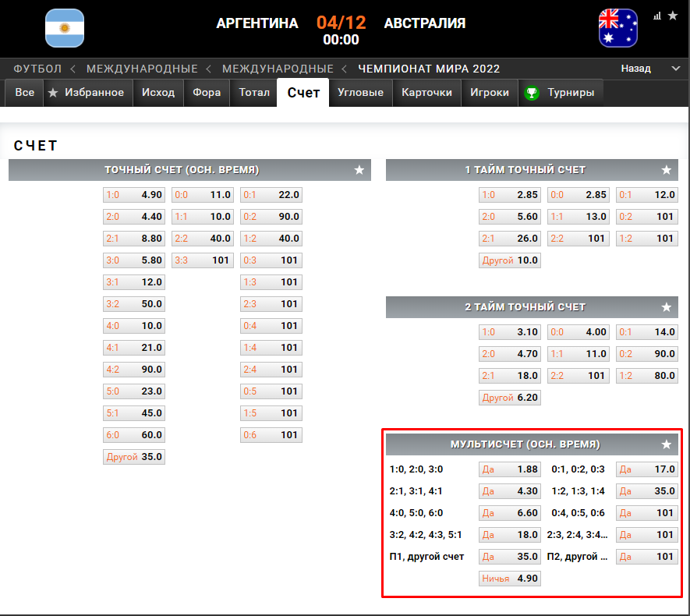The height and width of the screenshot is (616, 690).
Task: Click the Argentina flag icon
Action: (65, 28)
